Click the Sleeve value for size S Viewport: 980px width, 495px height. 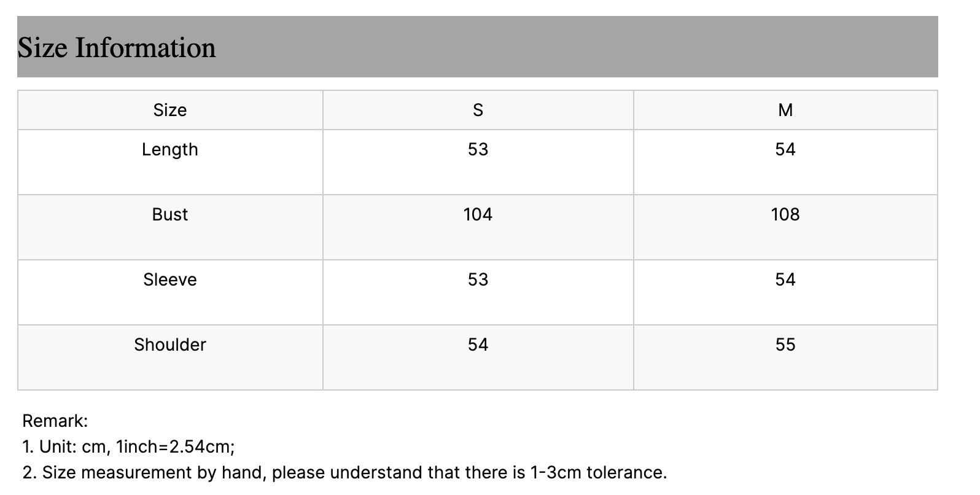pos(478,279)
